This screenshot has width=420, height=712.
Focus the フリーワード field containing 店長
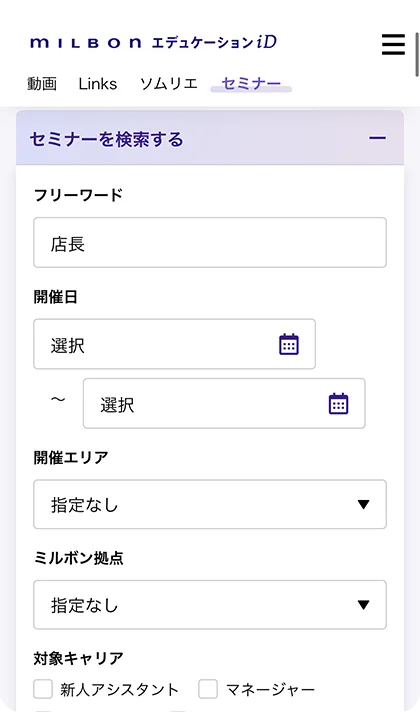click(210, 242)
